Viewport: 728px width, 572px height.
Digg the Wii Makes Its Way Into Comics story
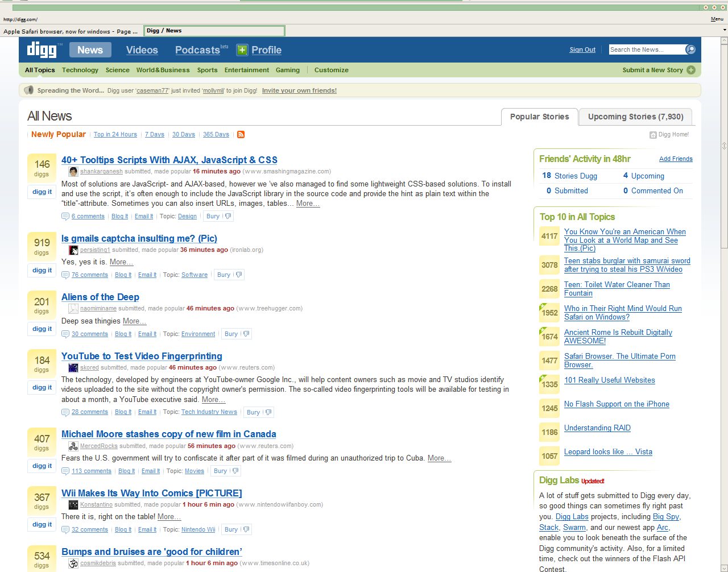[42, 525]
